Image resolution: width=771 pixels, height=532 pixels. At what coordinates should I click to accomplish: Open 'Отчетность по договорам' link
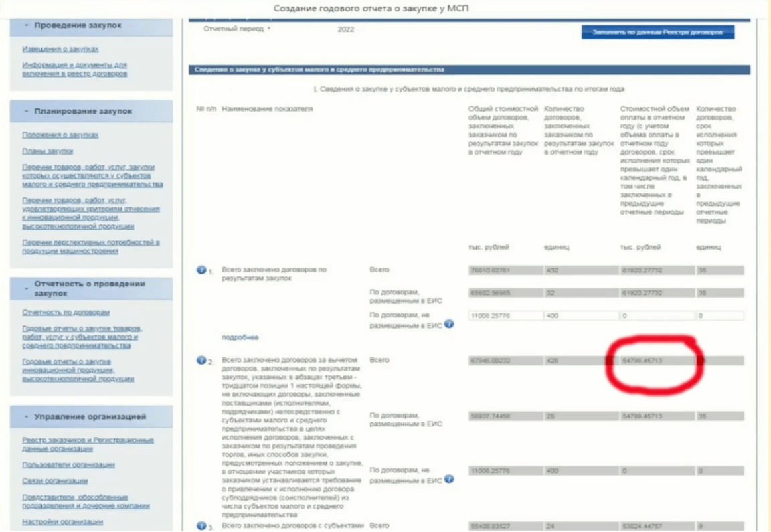click(66, 313)
